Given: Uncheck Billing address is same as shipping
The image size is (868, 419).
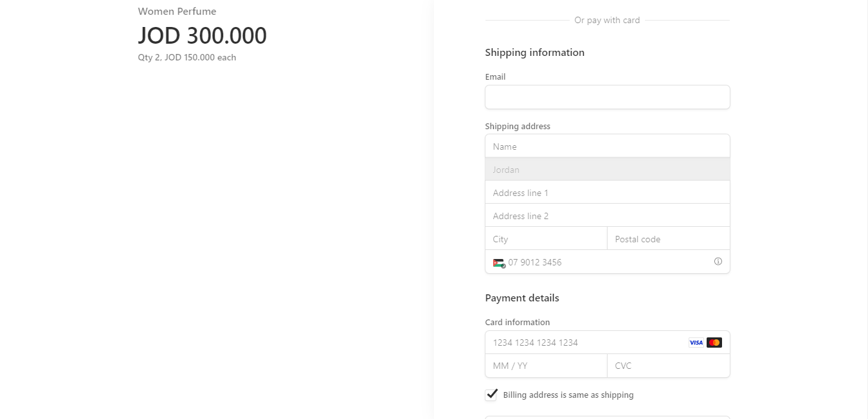Looking at the screenshot, I should tap(491, 395).
